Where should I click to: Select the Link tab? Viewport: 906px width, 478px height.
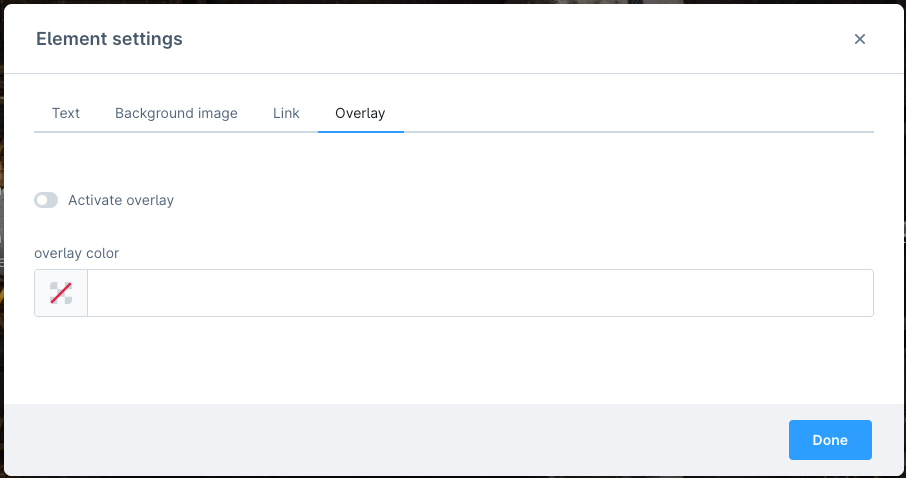(286, 113)
